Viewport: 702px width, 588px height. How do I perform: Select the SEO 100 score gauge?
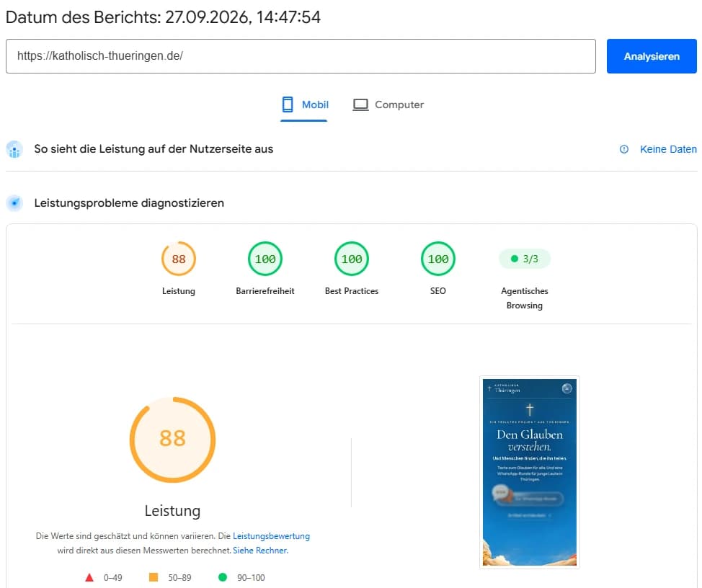438,259
